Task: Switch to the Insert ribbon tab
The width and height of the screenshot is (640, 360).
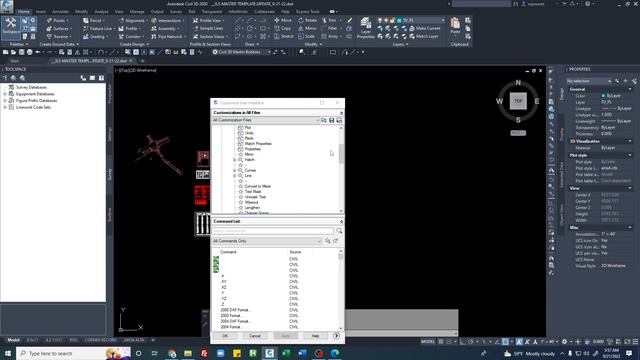Action: (41, 12)
